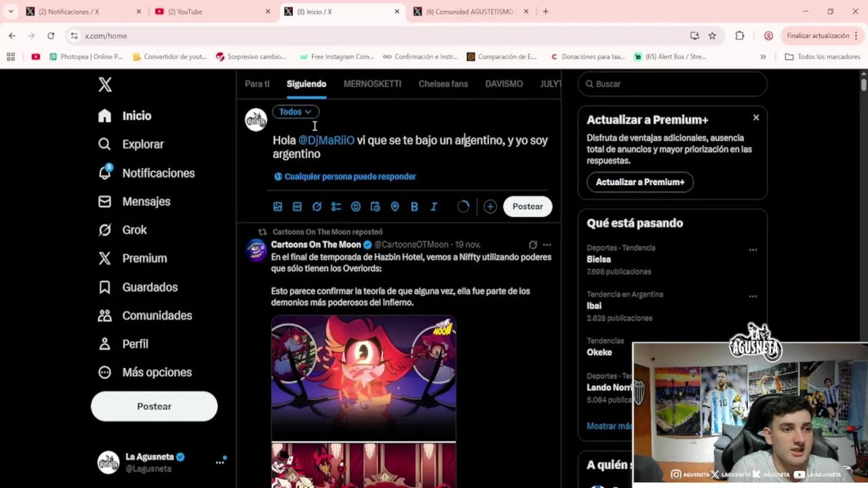Open more options for Bielsa trend
The height and width of the screenshot is (488, 868).
tap(753, 250)
